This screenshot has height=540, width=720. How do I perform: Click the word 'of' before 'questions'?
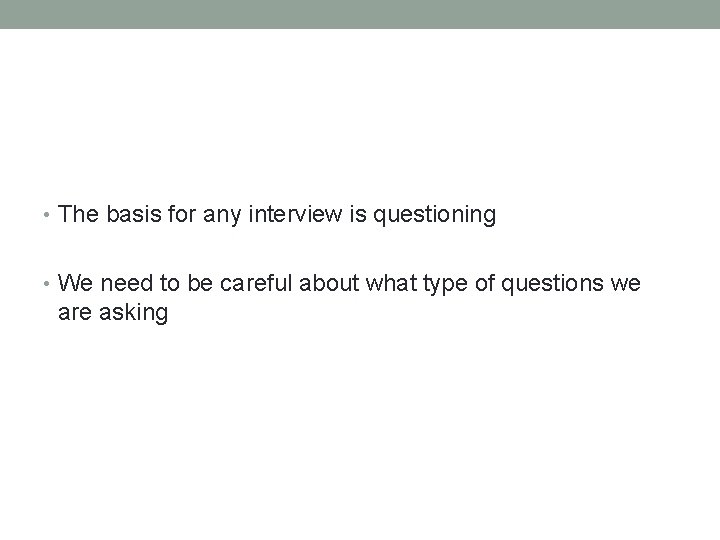tap(484, 283)
